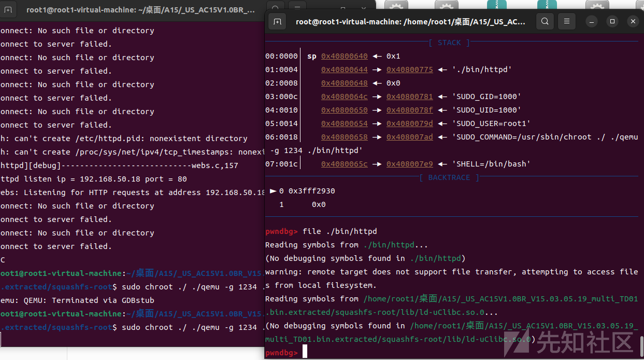644x360 pixels.
Task: Click 'Reading symbols from ./bin/httpd...' line
Action: (347, 245)
